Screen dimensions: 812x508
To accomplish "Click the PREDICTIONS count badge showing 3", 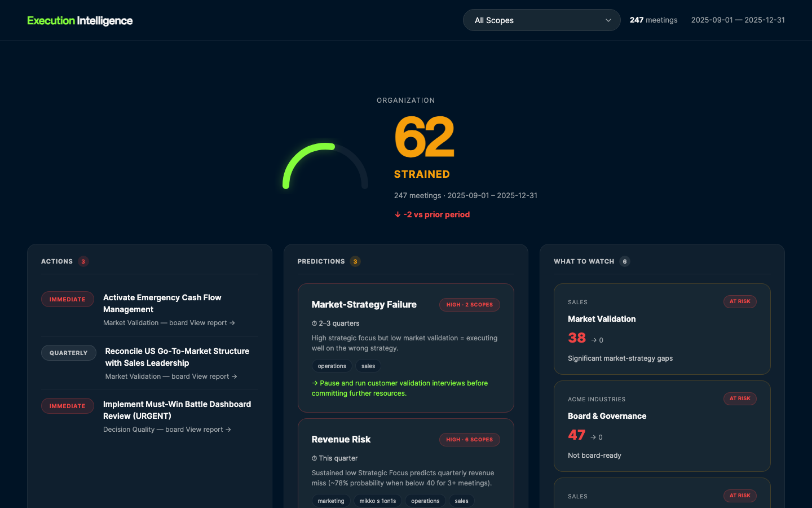I will pos(355,261).
